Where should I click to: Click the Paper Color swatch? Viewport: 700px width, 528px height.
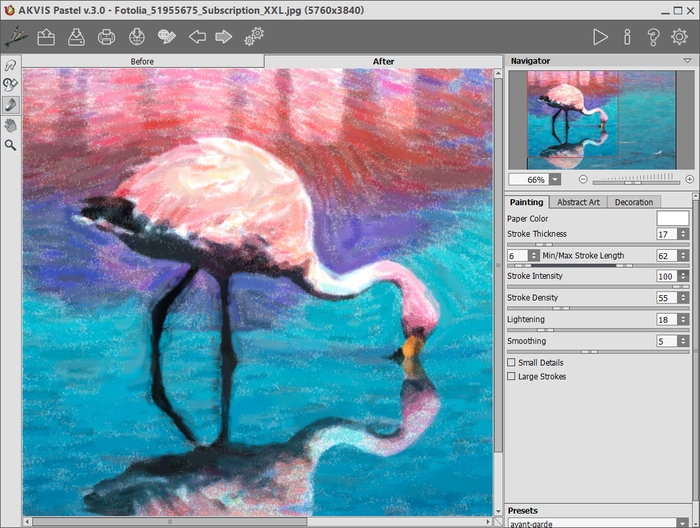[672, 218]
